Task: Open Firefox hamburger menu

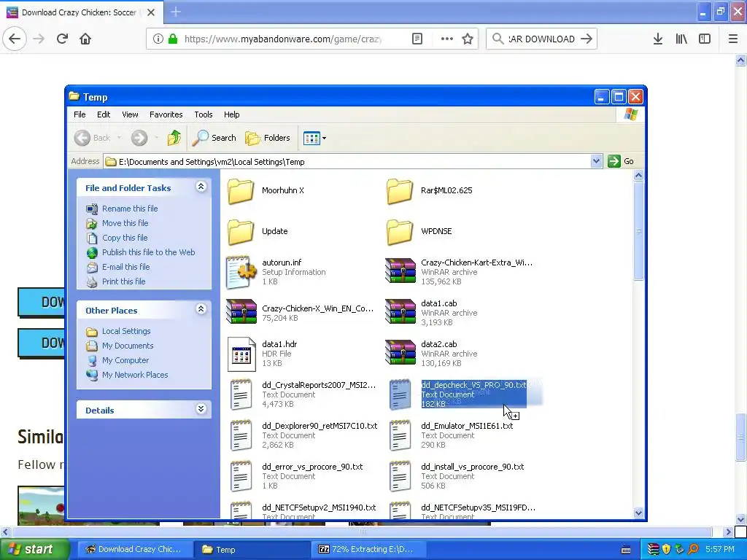Action: [733, 39]
